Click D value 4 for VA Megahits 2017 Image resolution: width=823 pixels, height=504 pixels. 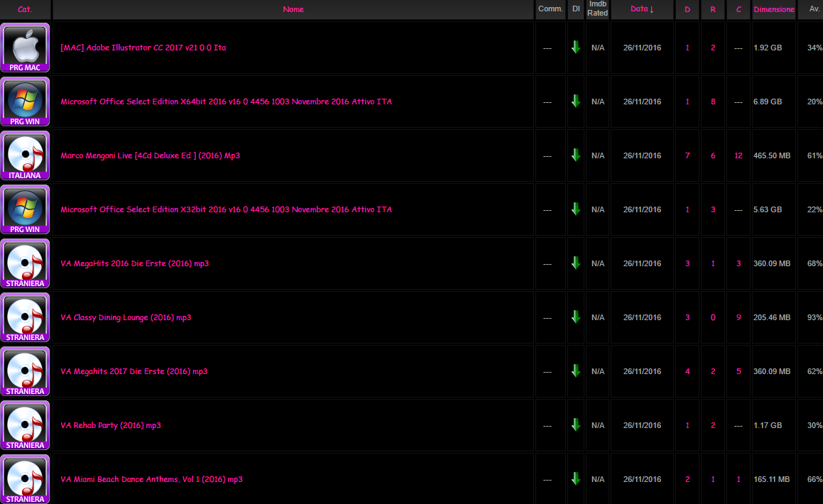[x=687, y=371]
